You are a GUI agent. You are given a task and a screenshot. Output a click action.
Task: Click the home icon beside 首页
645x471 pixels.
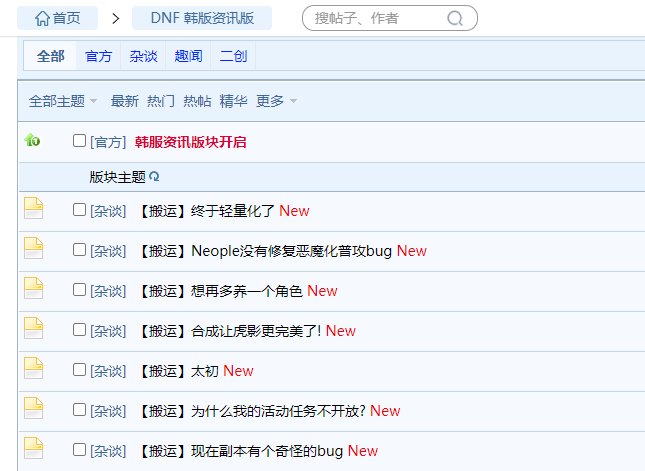pos(42,18)
